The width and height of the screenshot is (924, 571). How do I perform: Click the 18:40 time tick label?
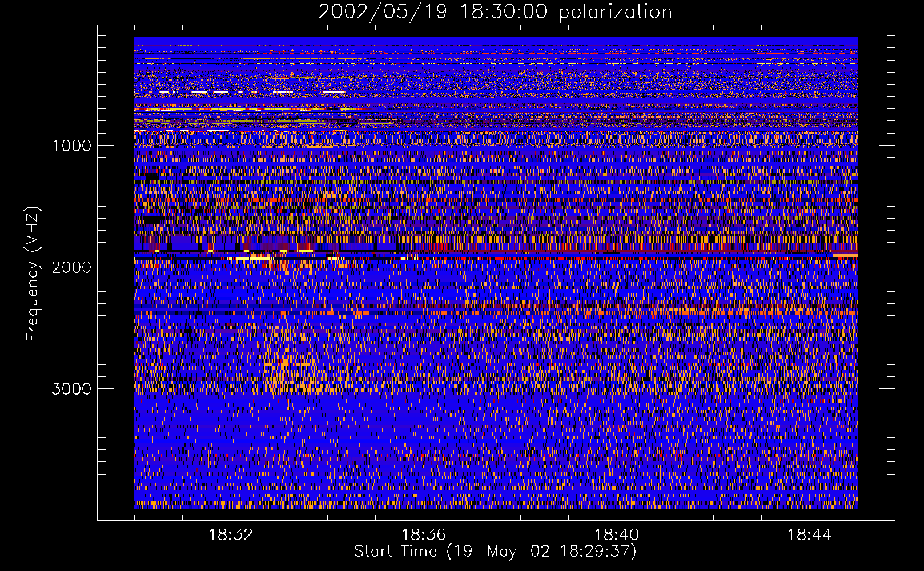[x=617, y=535]
